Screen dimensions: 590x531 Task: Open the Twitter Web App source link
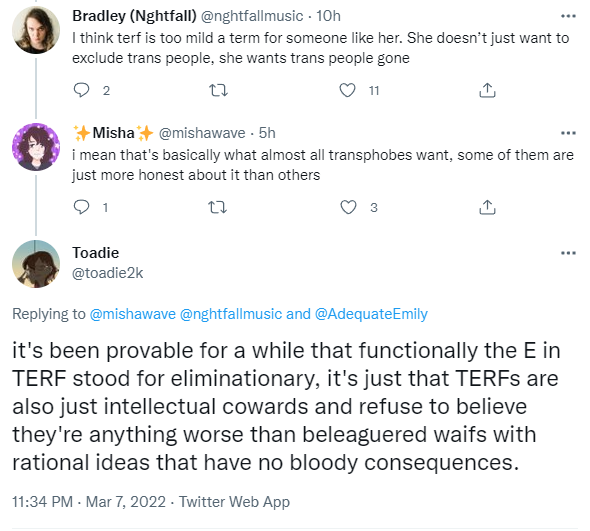pyautogui.click(x=234, y=502)
